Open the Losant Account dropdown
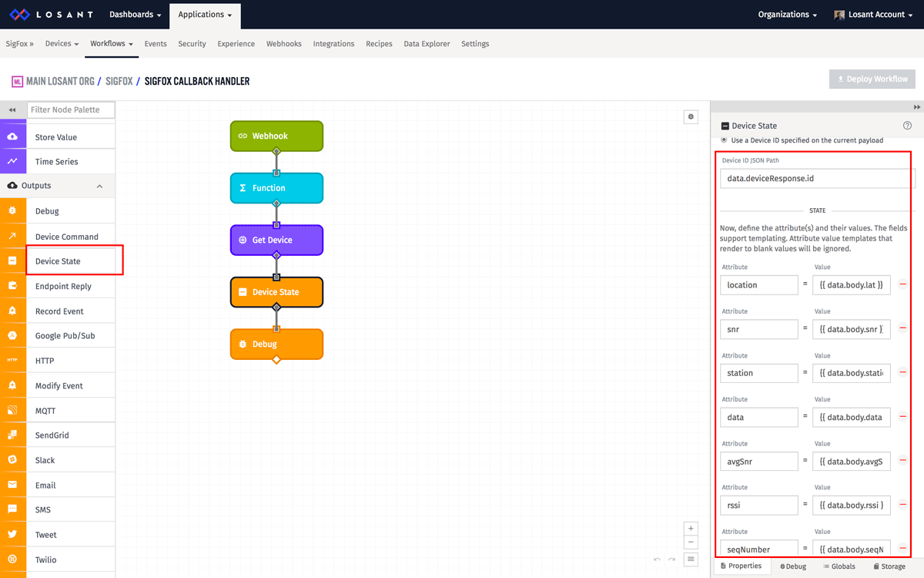 pos(875,15)
